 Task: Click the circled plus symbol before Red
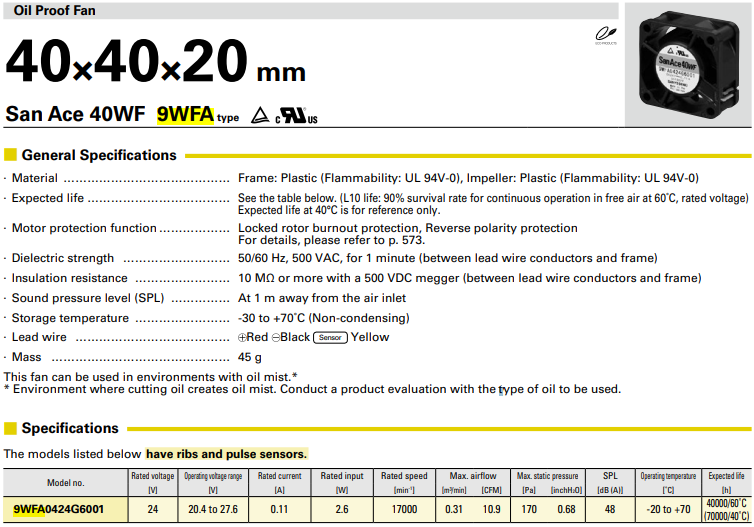(243, 338)
